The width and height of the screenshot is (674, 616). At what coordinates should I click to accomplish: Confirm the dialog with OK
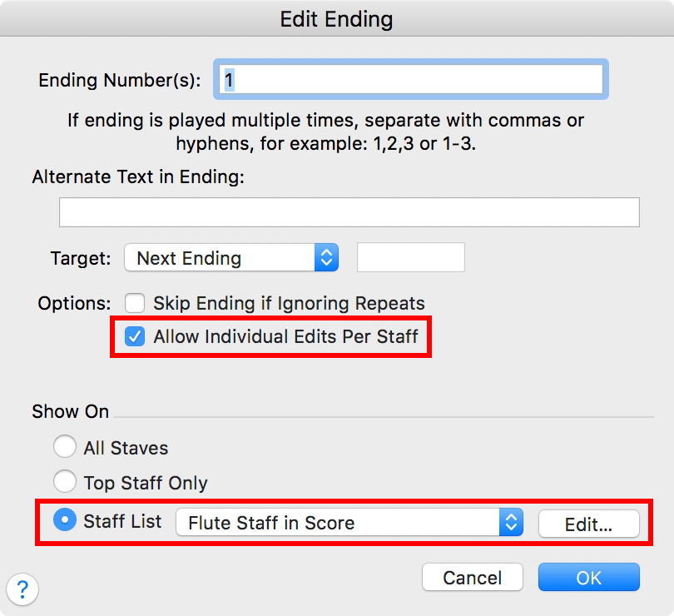coord(588,578)
